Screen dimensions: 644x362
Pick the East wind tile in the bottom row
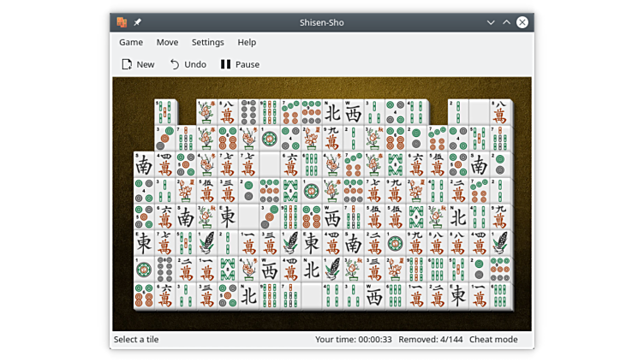click(x=458, y=297)
